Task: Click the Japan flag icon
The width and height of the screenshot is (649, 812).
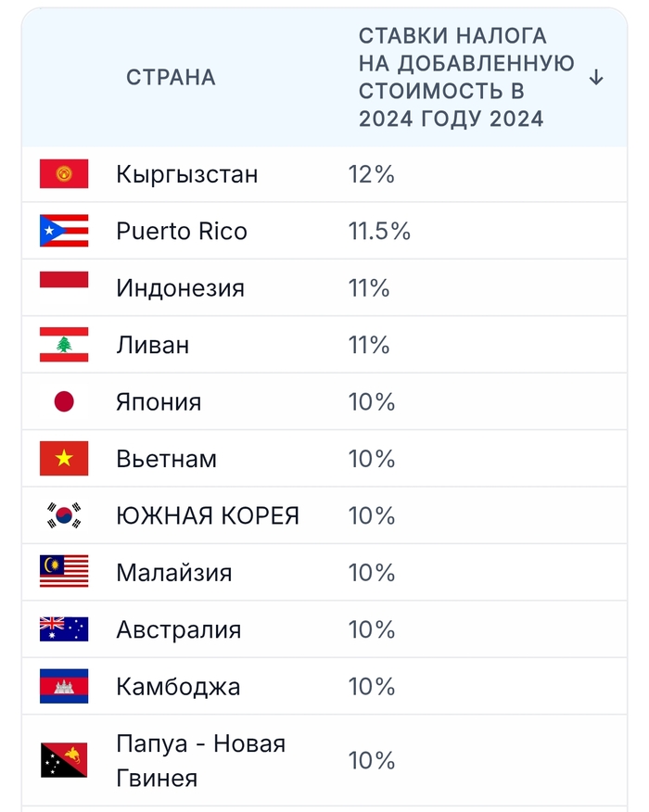Action: pos(64,402)
